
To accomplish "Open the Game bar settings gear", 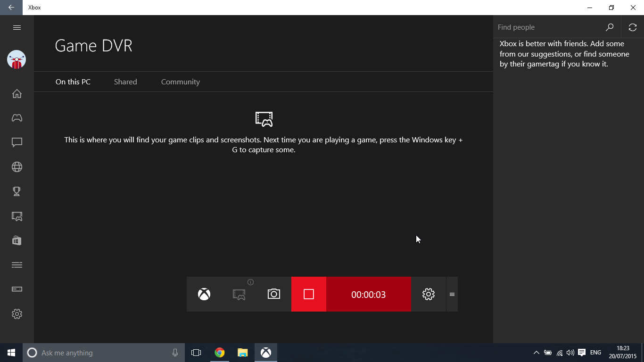I will pos(428,294).
